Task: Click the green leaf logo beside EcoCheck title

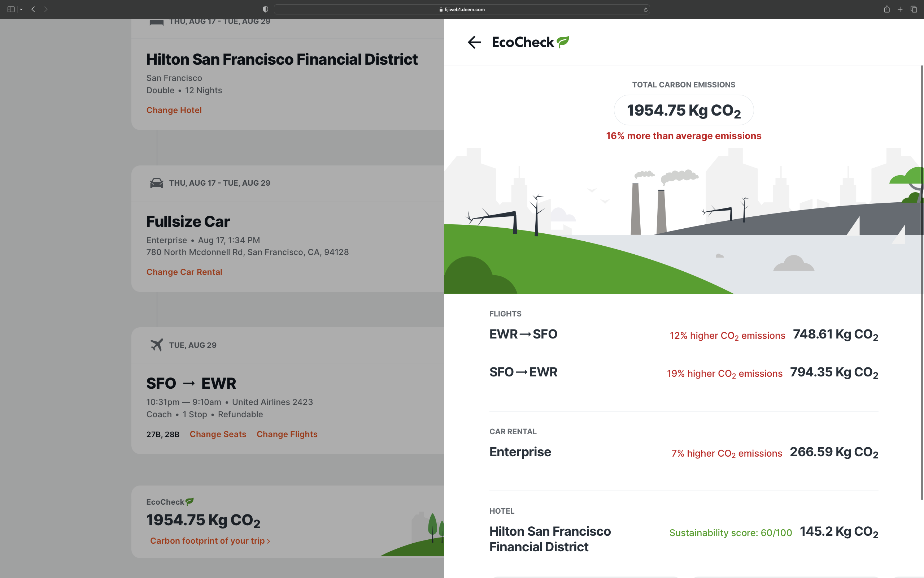Action: pos(563,42)
